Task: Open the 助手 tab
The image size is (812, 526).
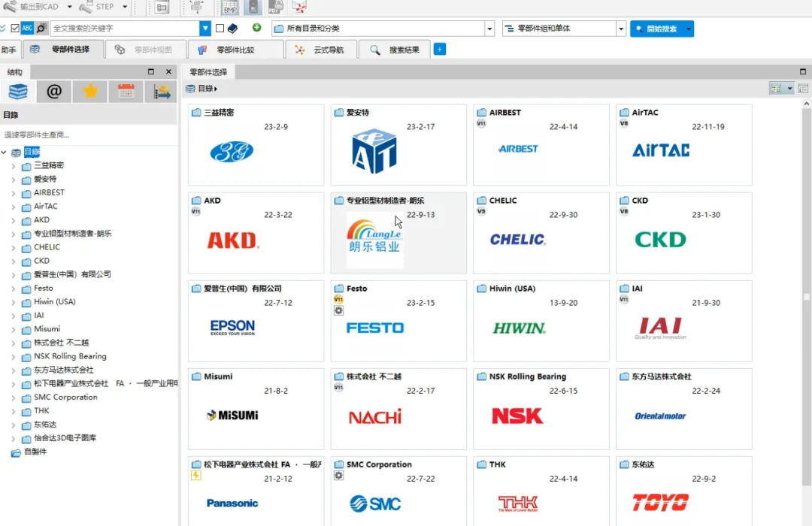Action: (x=9, y=50)
